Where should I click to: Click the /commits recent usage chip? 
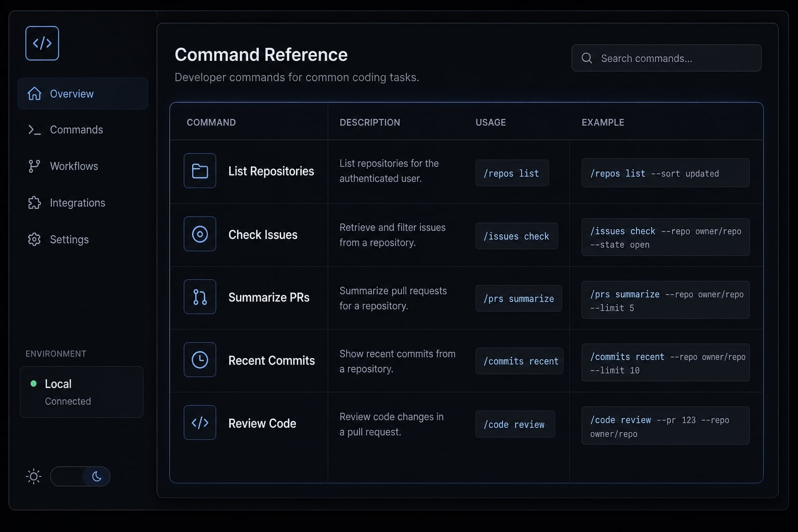click(520, 361)
